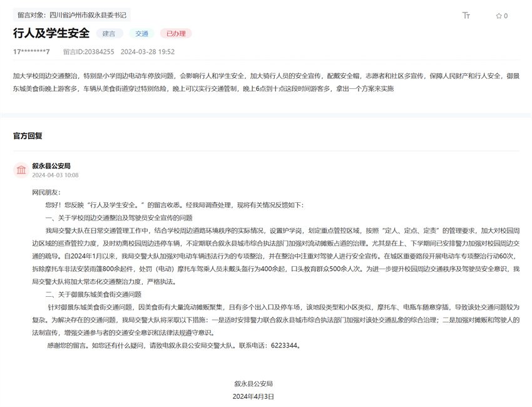Select the 交通 topic tag
This screenshot has height=407, width=532.
click(x=142, y=33)
